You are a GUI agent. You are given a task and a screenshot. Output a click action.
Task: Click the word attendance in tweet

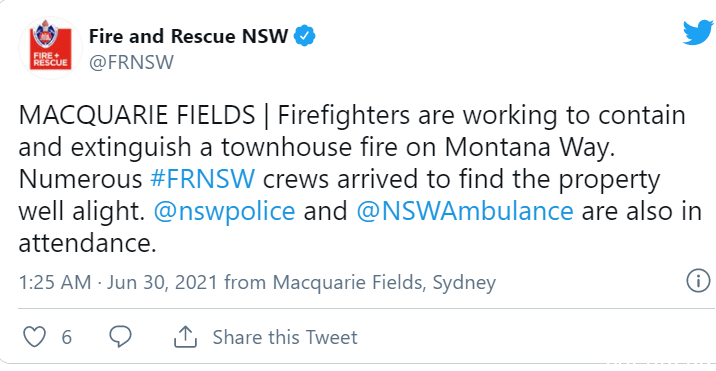pyautogui.click(x=87, y=244)
